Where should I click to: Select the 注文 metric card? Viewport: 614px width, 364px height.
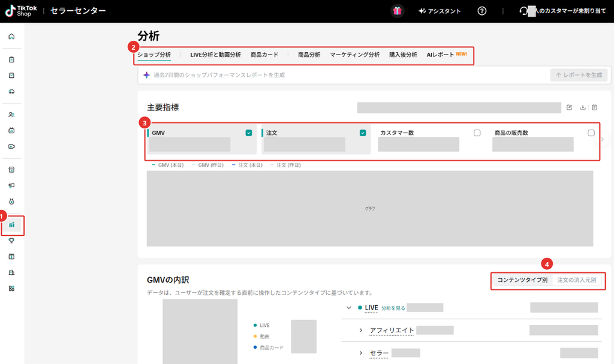point(315,139)
